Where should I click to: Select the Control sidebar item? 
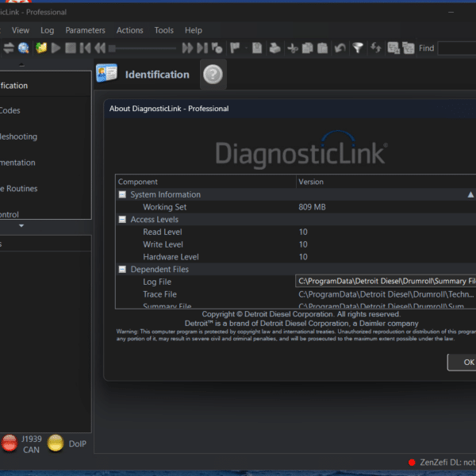tap(45, 213)
